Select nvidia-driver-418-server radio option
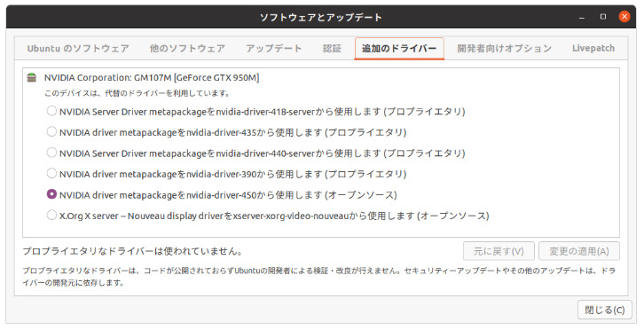This screenshot has height=330, width=644. point(51,111)
